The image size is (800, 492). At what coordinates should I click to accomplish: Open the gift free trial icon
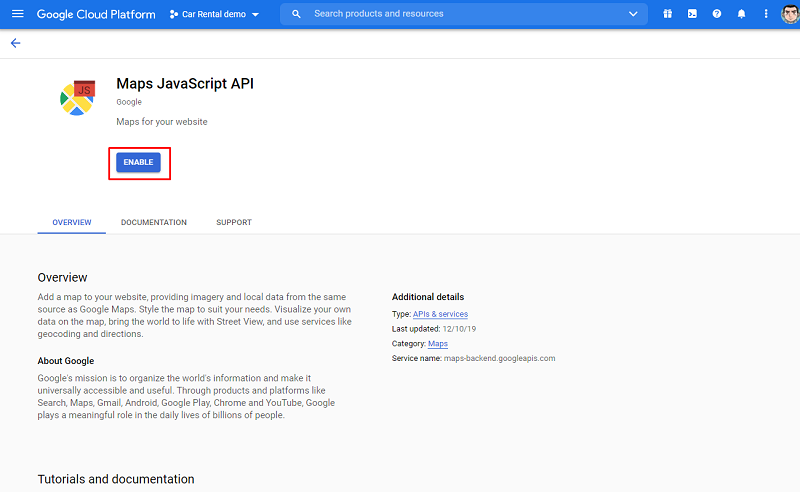(667, 14)
